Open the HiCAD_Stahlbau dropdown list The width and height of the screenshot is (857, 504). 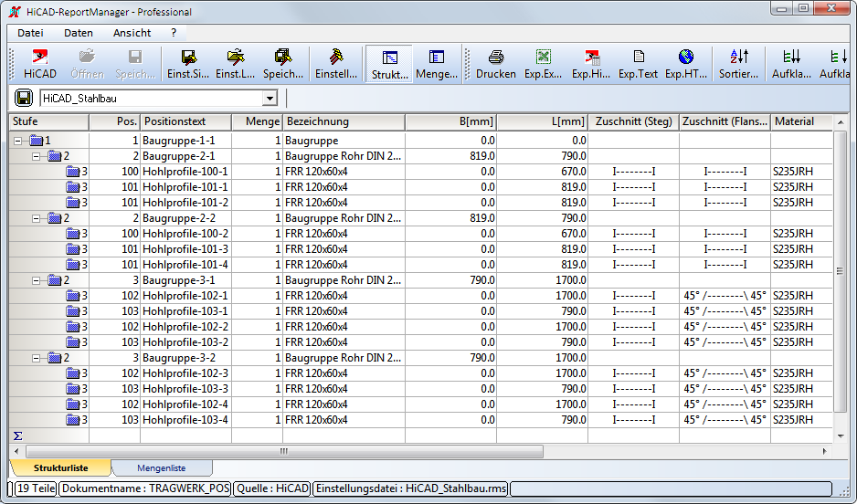click(270, 99)
